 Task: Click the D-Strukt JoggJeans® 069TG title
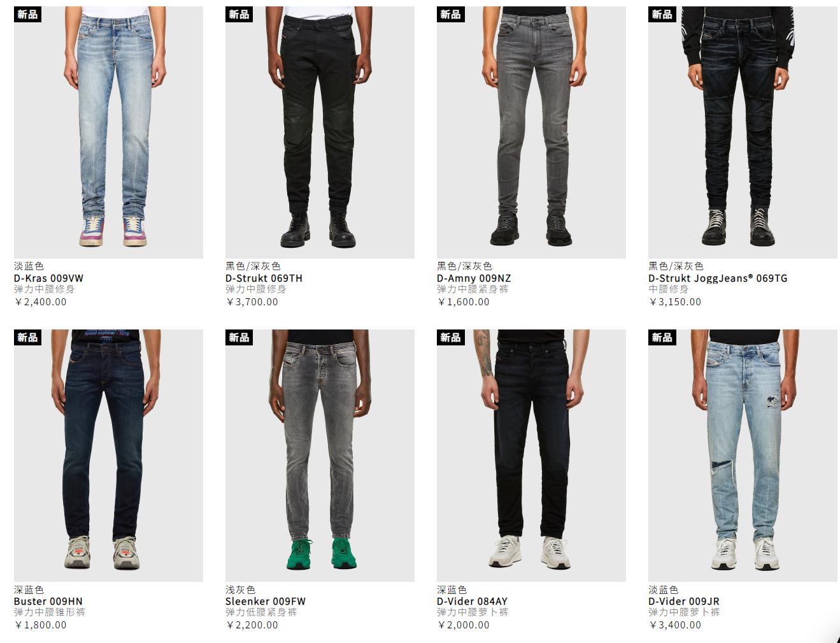pyautogui.click(x=718, y=278)
